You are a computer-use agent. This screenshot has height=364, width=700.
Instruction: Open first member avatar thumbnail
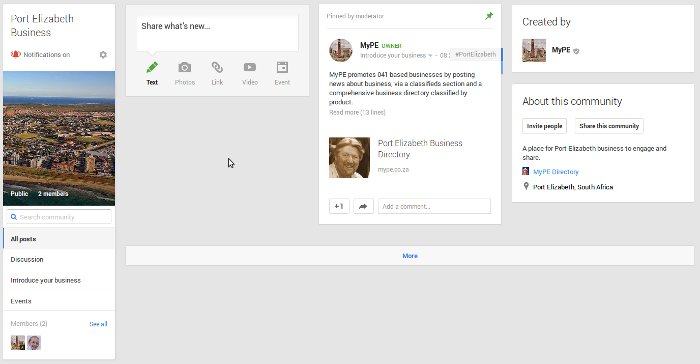18,343
